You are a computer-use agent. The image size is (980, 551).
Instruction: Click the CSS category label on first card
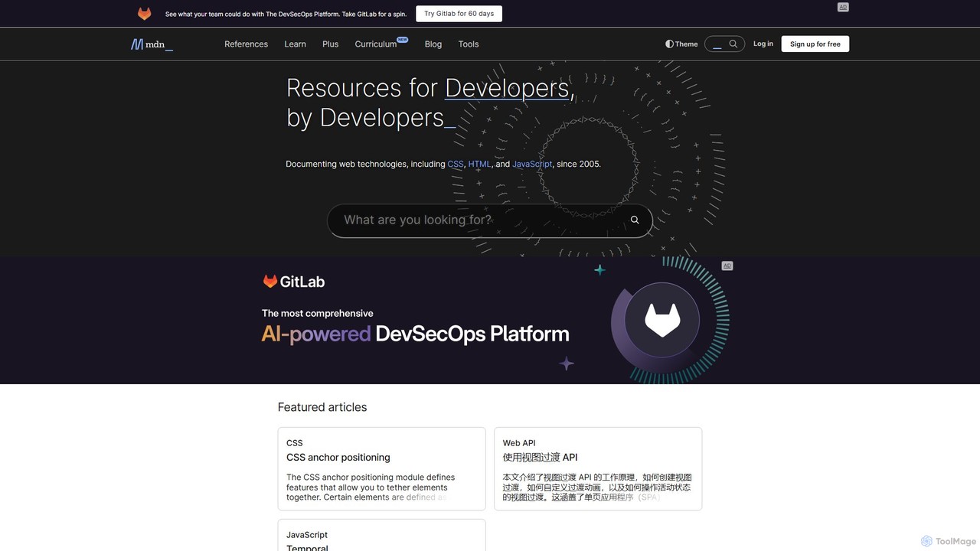click(x=295, y=443)
